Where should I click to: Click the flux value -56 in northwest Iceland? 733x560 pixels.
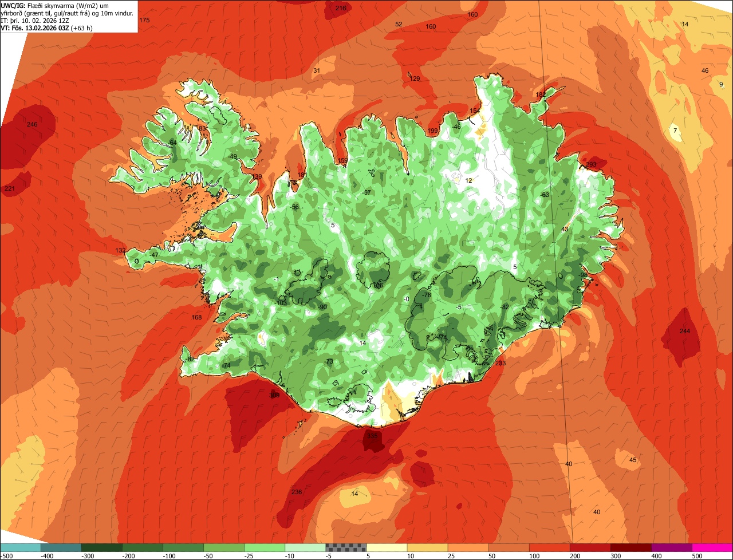point(294,207)
